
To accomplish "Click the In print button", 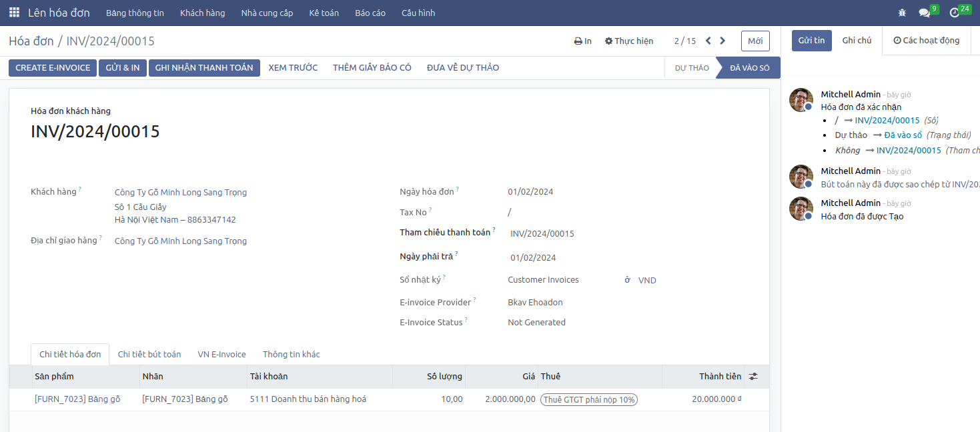I will coord(583,41).
